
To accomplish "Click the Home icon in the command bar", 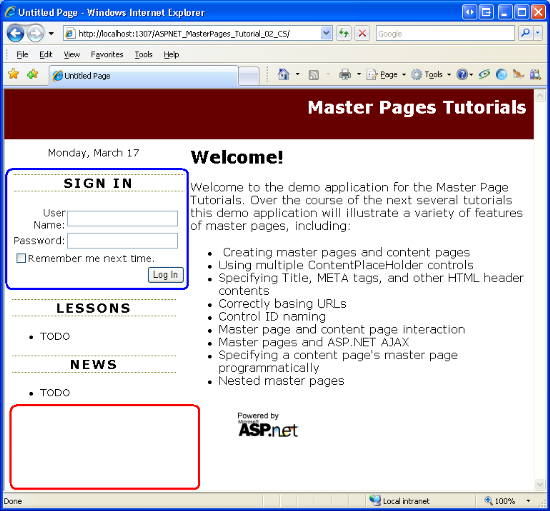I will 284,74.
